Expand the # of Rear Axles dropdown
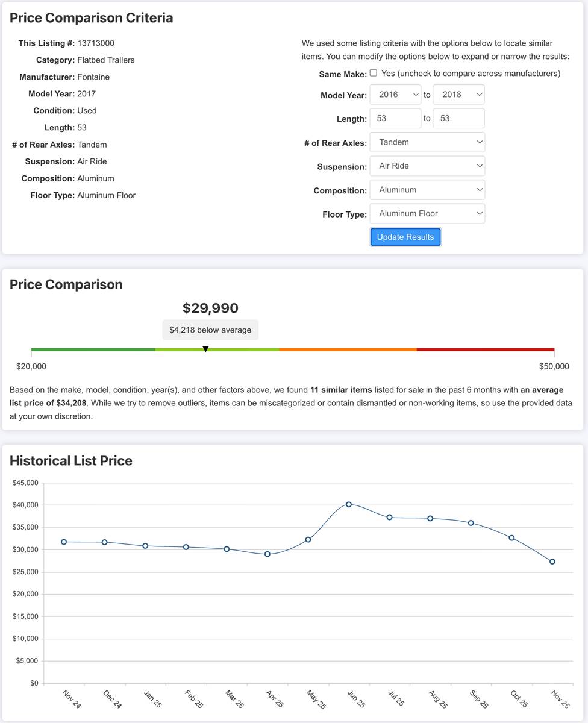 click(x=427, y=142)
